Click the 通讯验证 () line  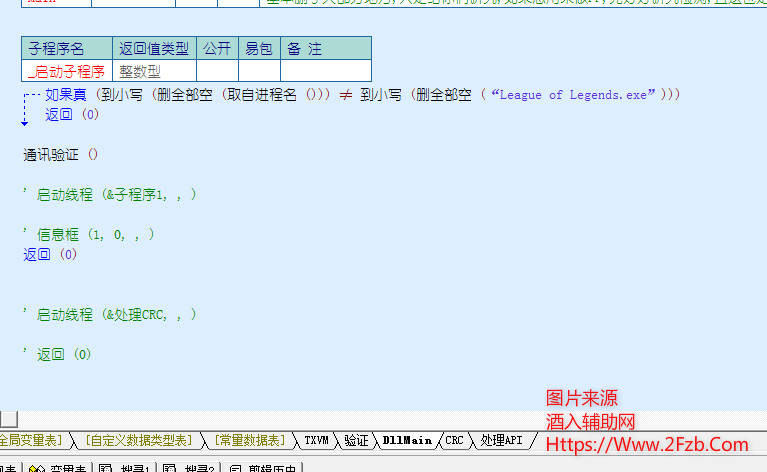click(x=61, y=155)
